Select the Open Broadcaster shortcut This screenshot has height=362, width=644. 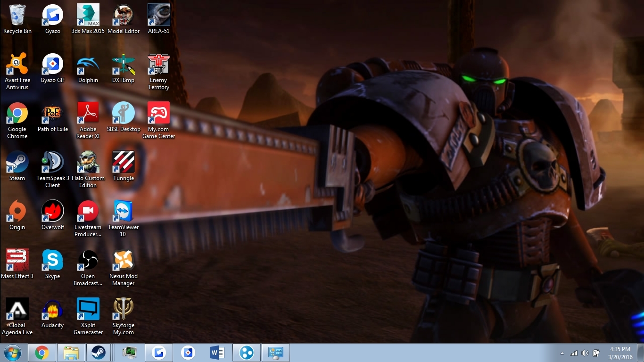[88, 268]
